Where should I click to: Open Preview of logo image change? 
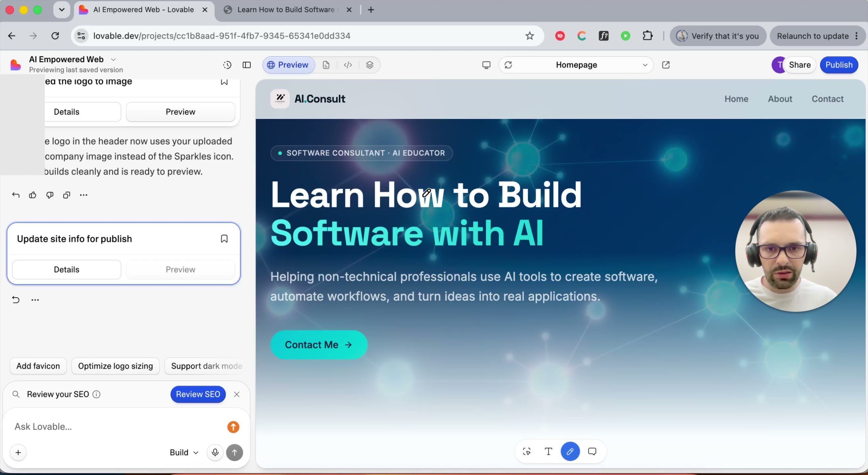(180, 112)
